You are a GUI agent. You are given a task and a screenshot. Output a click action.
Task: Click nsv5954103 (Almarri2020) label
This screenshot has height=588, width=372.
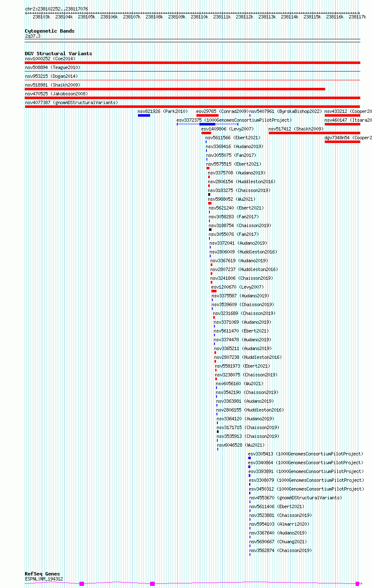point(279,524)
